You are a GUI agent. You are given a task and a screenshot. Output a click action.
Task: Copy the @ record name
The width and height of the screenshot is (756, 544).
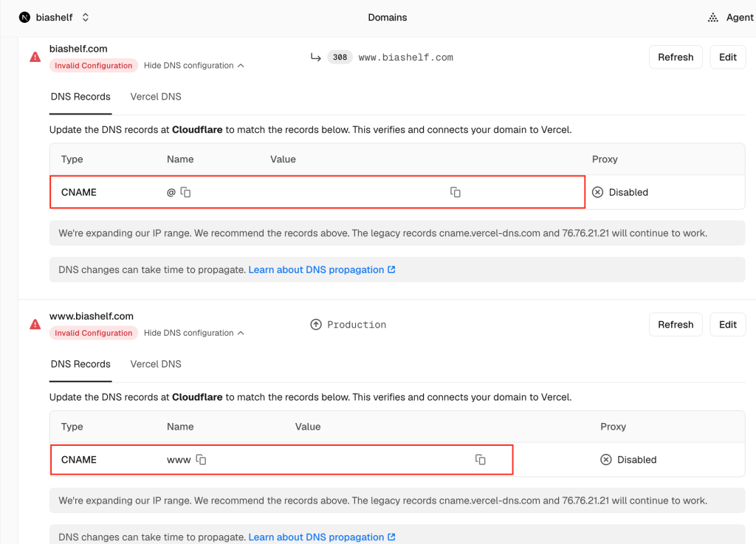pyautogui.click(x=185, y=192)
